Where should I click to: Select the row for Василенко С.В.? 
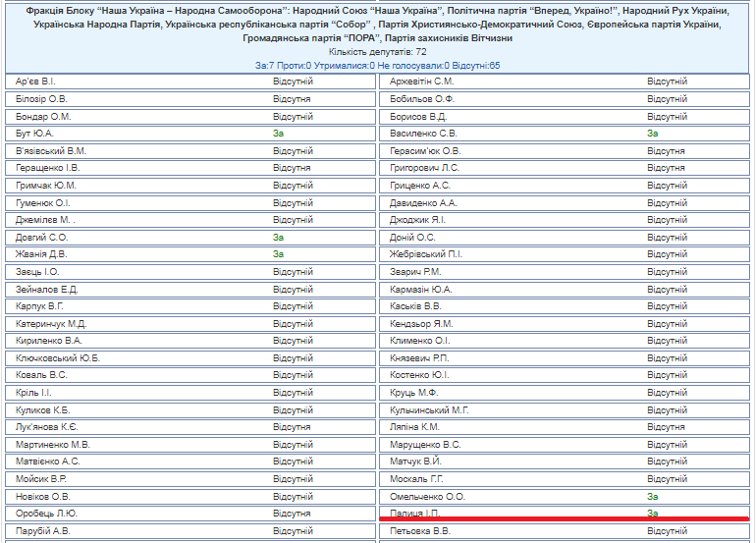pyautogui.click(x=423, y=134)
